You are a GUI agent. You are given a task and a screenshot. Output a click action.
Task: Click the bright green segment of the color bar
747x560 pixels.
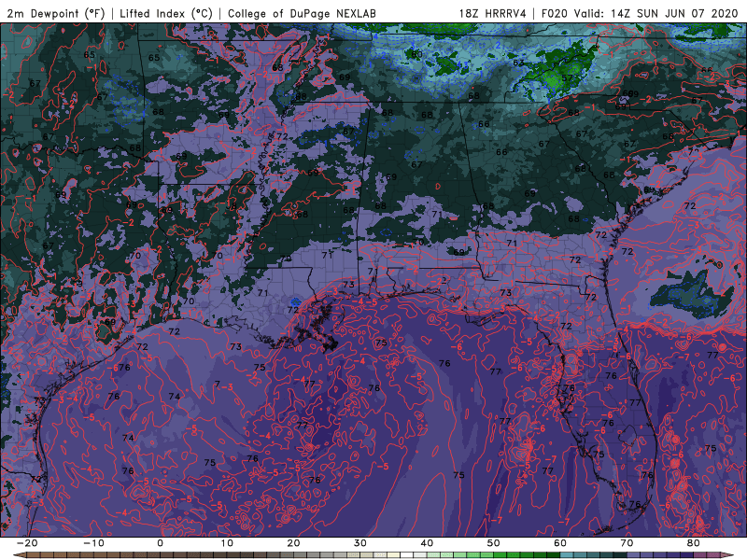coord(500,555)
